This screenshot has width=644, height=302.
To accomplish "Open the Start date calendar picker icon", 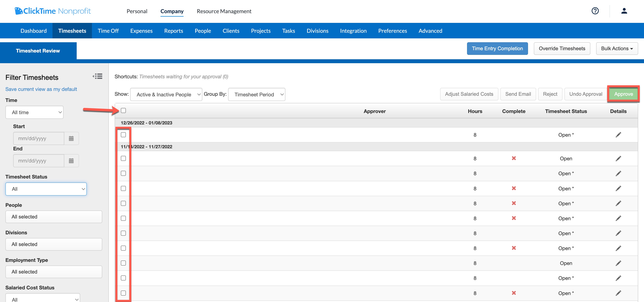I will pyautogui.click(x=71, y=138).
